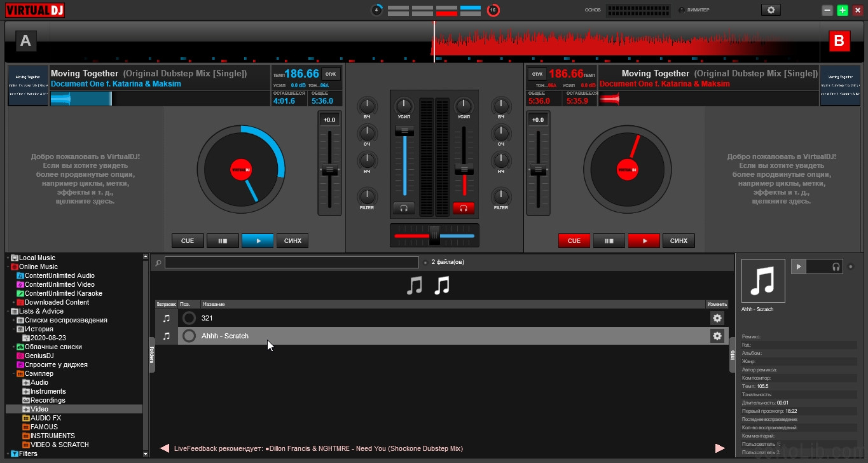This screenshot has width=868, height=463.
Task: Click the search input field
Action: 291,262
